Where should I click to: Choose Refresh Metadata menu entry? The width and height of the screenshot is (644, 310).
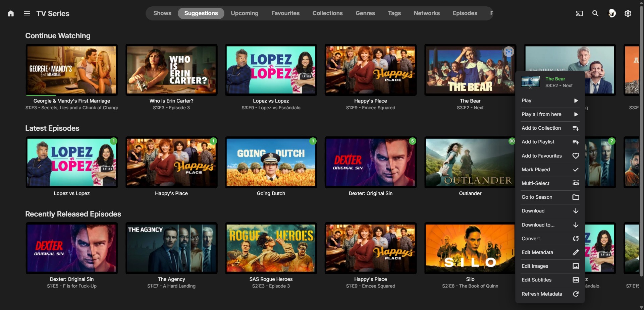(x=550, y=294)
